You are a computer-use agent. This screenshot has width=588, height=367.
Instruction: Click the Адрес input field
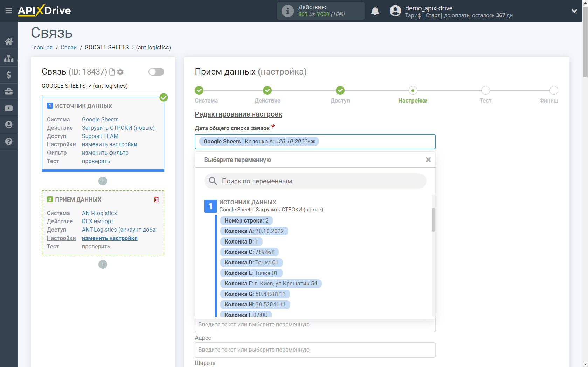[315, 350]
